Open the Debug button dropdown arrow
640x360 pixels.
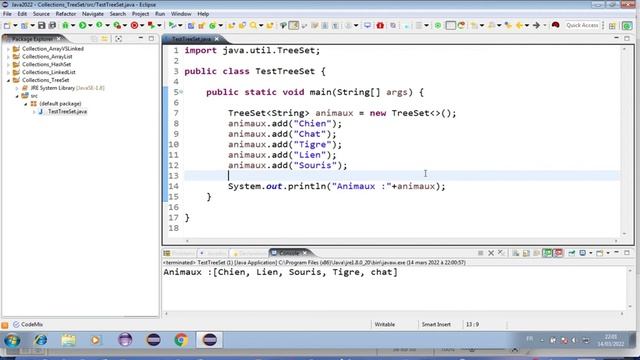73,26
